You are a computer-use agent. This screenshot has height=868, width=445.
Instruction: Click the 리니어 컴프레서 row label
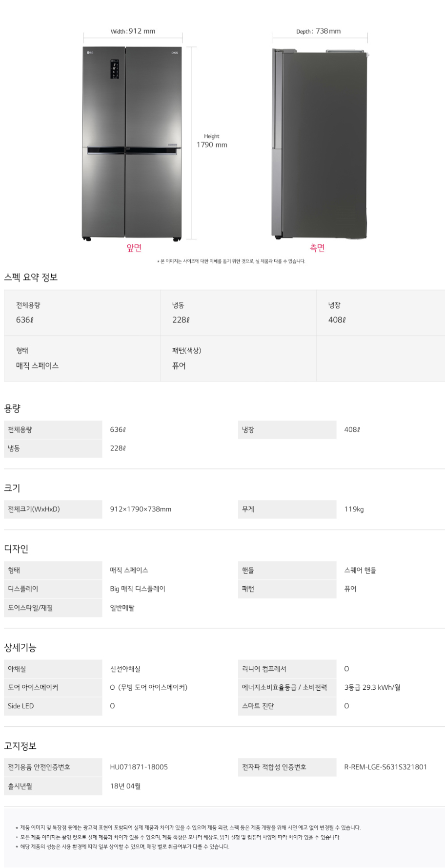click(x=264, y=669)
